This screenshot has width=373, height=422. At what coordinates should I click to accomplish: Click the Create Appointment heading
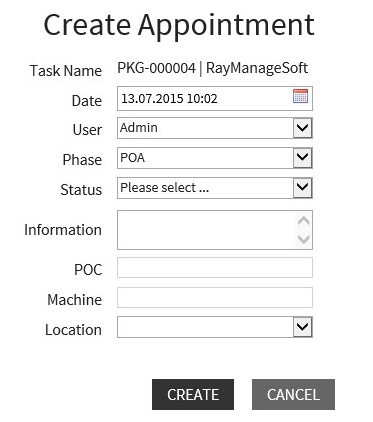click(179, 25)
